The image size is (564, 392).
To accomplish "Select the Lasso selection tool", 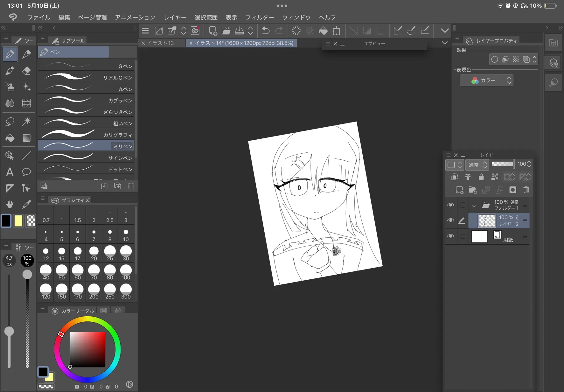I will 10,122.
